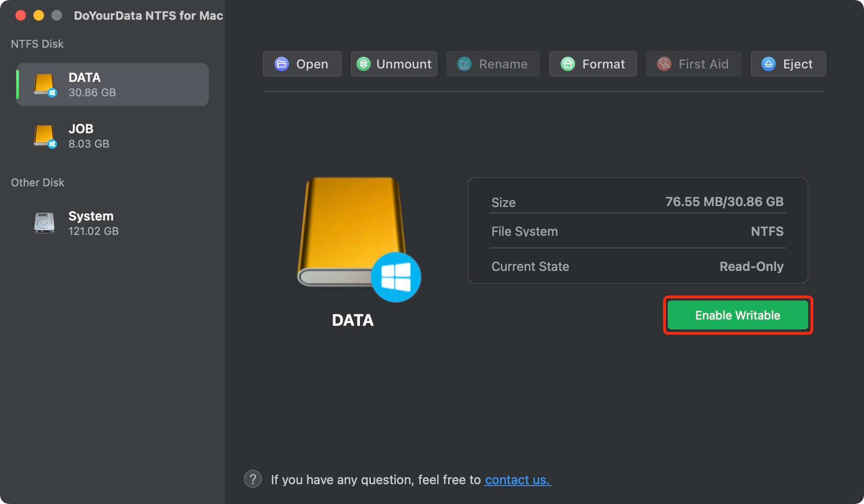Image resolution: width=864 pixels, height=504 pixels.
Task: Select the DATA 30.86 GB disk entry
Action: click(111, 84)
